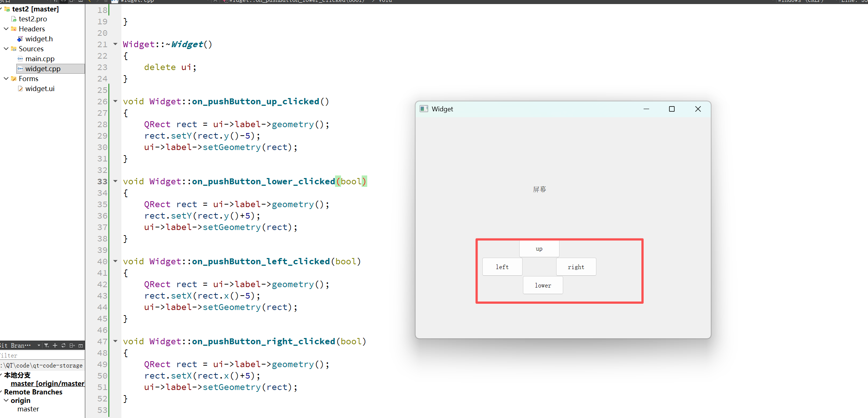Select the Forms node label

pos(28,79)
